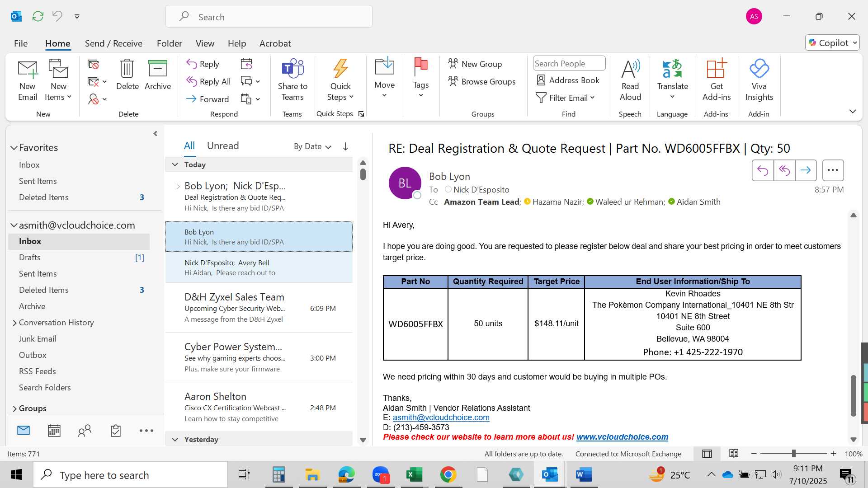This screenshot has height=488, width=868.
Task: Expand the Bob Lyon; Nick D'Esposito conversation
Action: (x=178, y=186)
